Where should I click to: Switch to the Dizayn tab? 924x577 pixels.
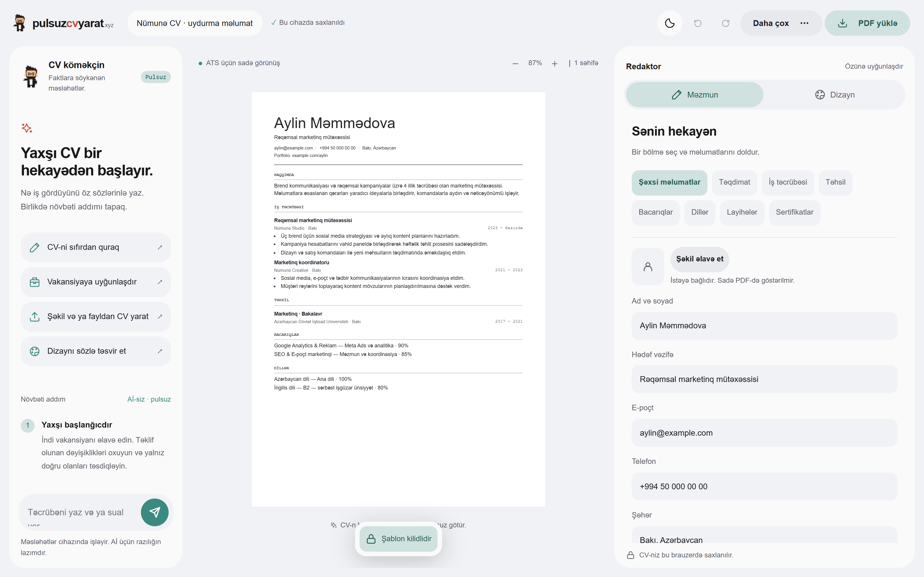[x=835, y=95]
